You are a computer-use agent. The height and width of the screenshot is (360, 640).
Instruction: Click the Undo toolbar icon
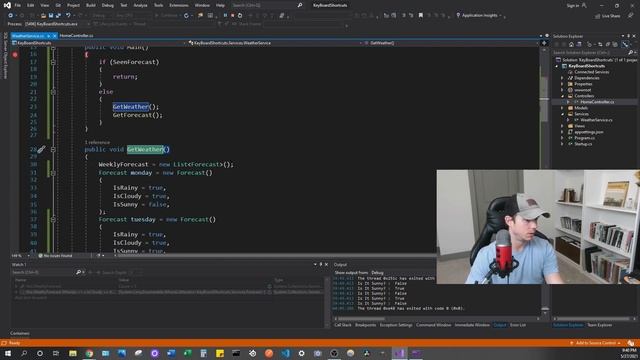pyautogui.click(x=68, y=16)
